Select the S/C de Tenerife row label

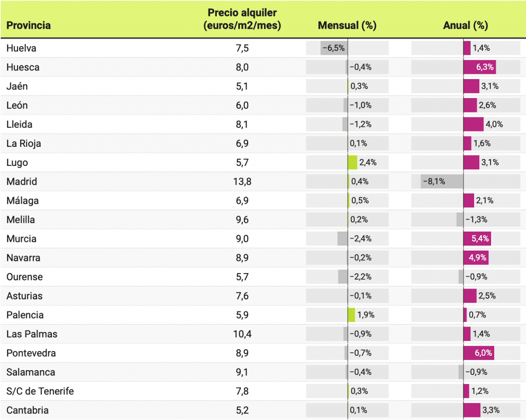pos(40,391)
